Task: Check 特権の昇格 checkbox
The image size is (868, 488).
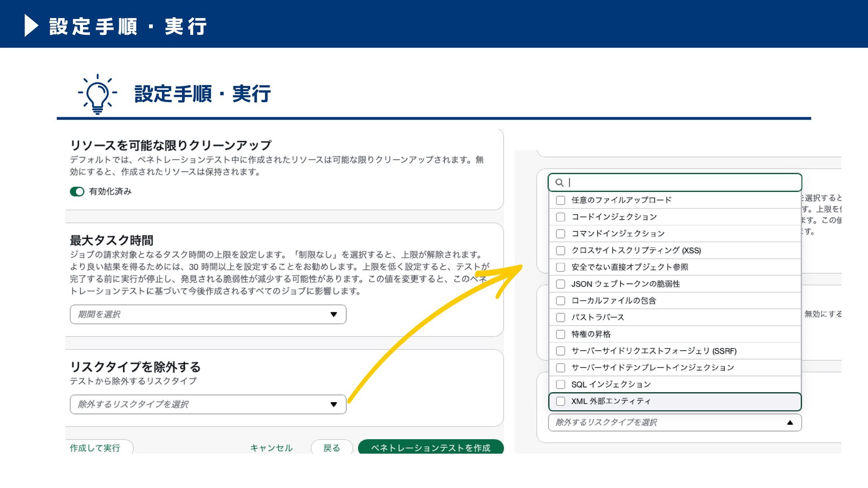Action: 561,334
